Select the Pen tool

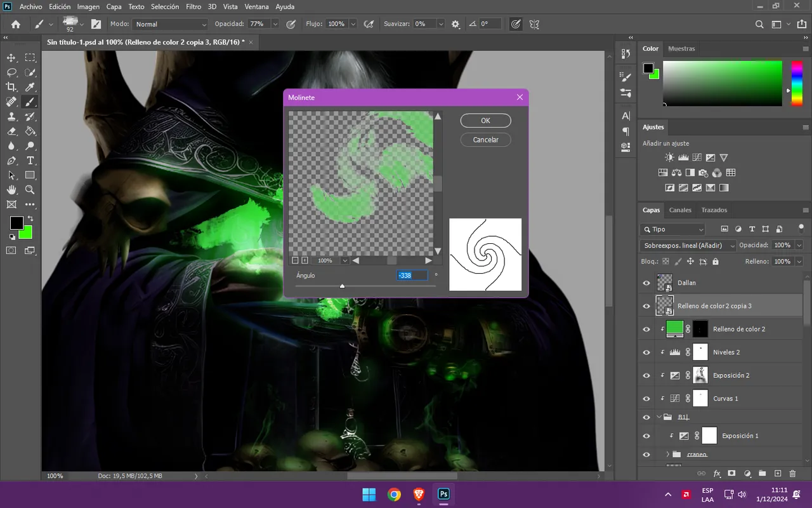tap(11, 161)
